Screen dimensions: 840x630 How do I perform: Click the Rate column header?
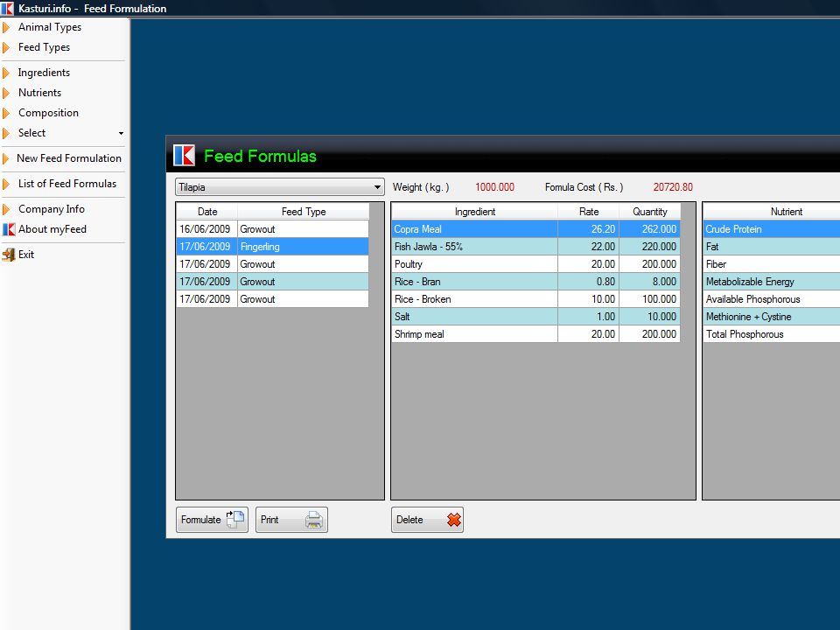(589, 212)
